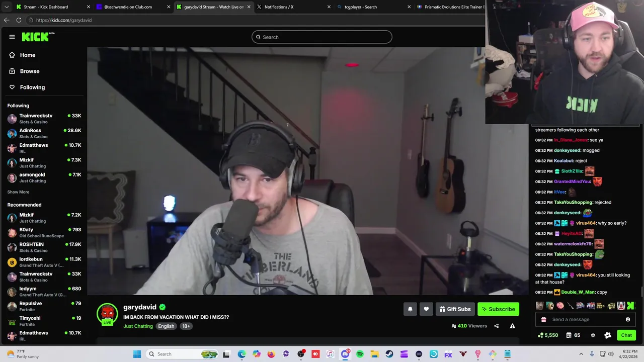This screenshot has height=362, width=644.
Task: Open chat identity badge icon
Action: pos(608,335)
